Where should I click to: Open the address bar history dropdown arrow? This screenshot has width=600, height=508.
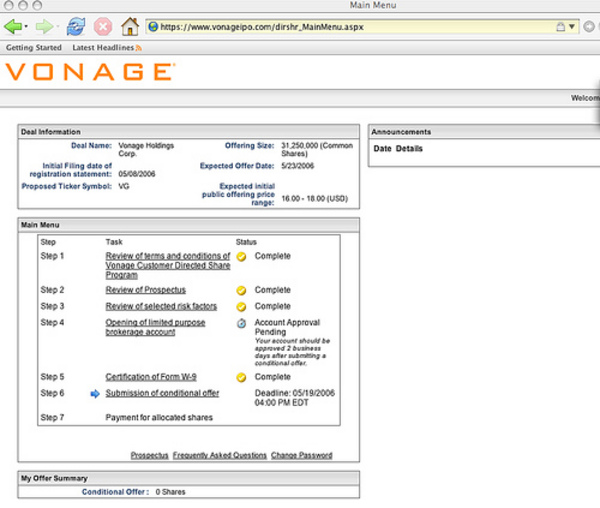[x=572, y=27]
